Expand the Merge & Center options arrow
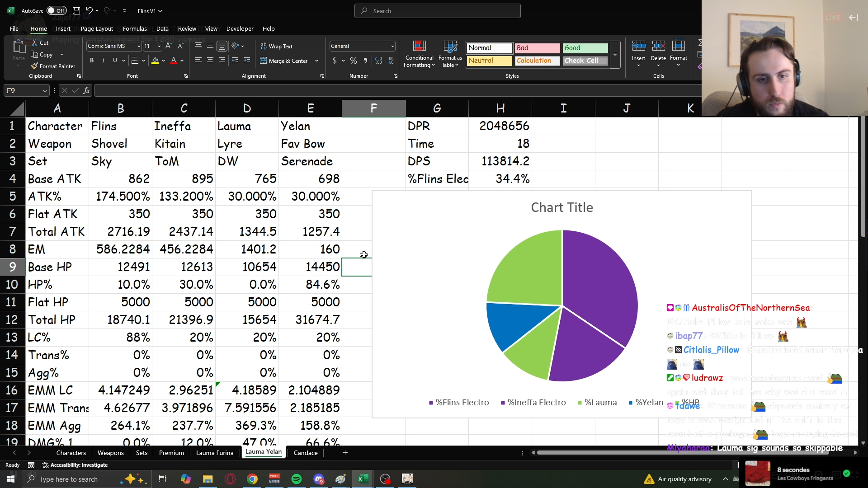 click(316, 61)
